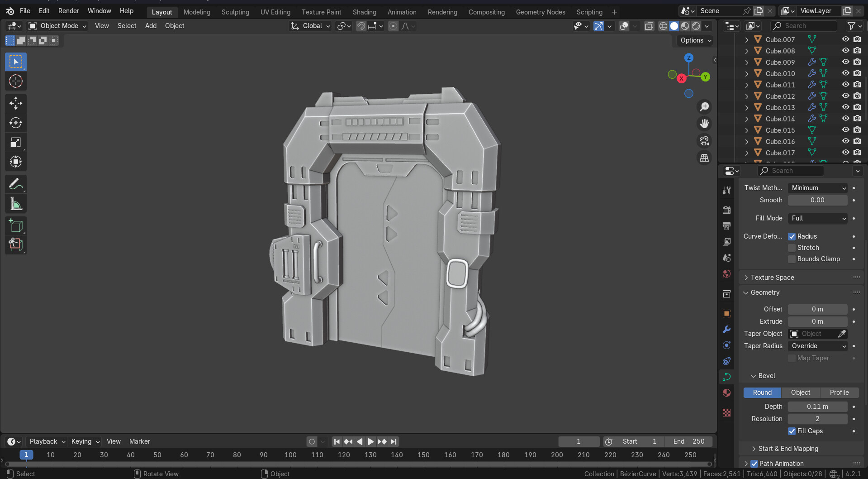Viewport: 868px width, 479px height.
Task: Disable the Fill Caps checkbox
Action: point(792,431)
